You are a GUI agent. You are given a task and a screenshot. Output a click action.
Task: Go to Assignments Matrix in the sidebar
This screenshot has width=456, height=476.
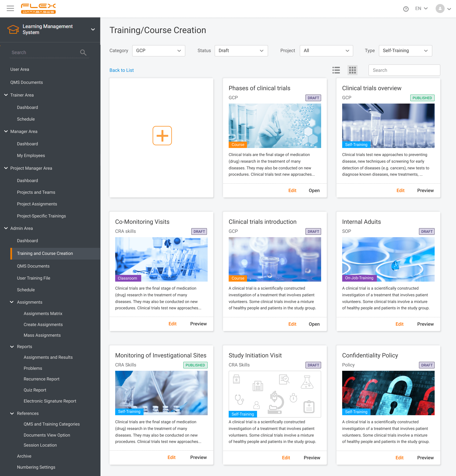click(43, 313)
